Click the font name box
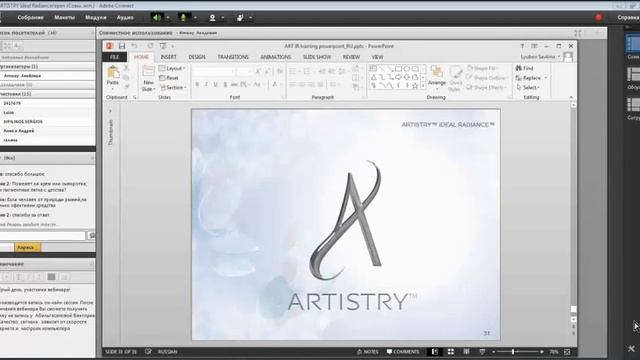Viewport: 640px width, 360px height. pyautogui.click(x=213, y=71)
